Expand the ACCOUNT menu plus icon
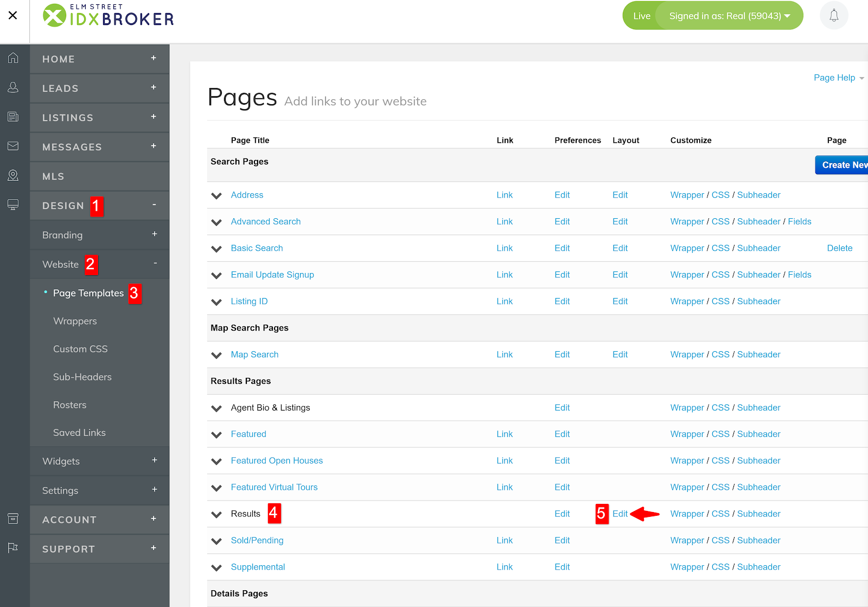This screenshot has width=868, height=607. (x=154, y=519)
